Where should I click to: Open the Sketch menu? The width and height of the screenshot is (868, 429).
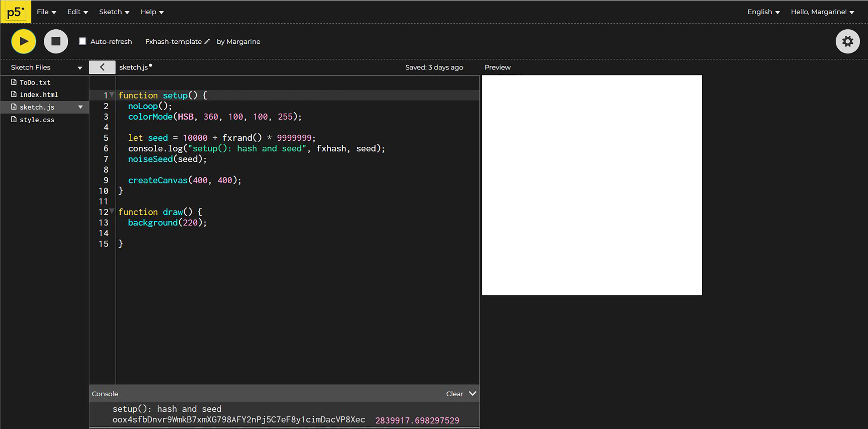click(114, 12)
